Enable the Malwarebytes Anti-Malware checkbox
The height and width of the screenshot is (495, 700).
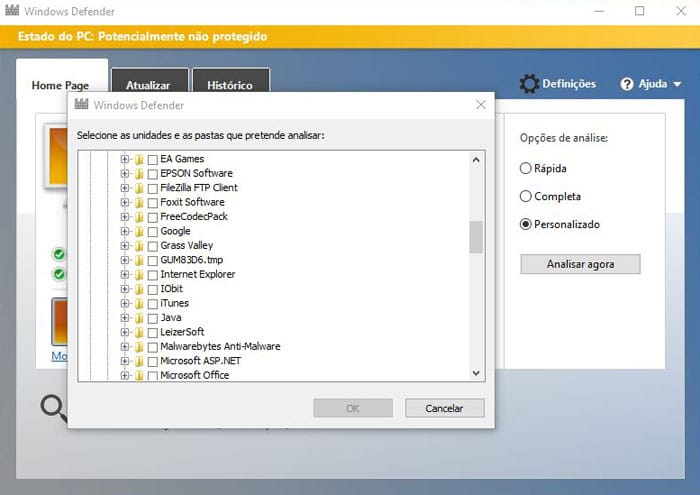(153, 346)
